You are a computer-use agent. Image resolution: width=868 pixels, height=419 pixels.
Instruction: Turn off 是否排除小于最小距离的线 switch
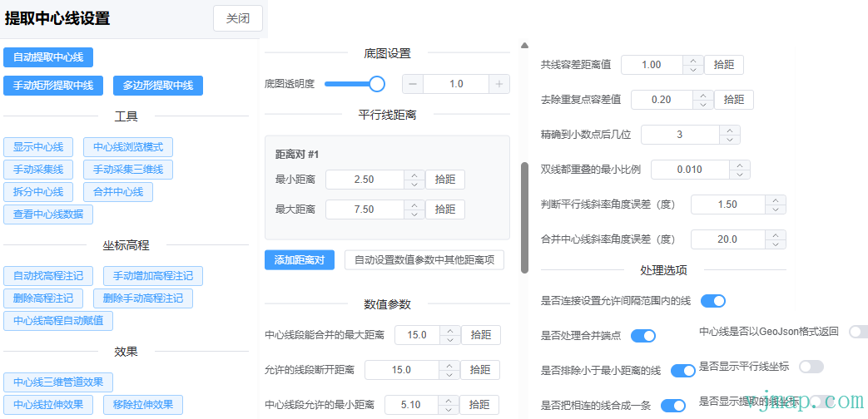click(683, 371)
